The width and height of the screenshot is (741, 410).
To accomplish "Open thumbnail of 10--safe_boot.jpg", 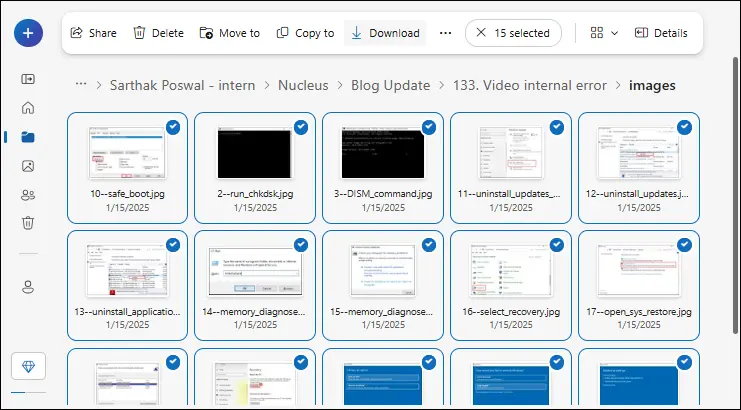I will tap(128, 153).
